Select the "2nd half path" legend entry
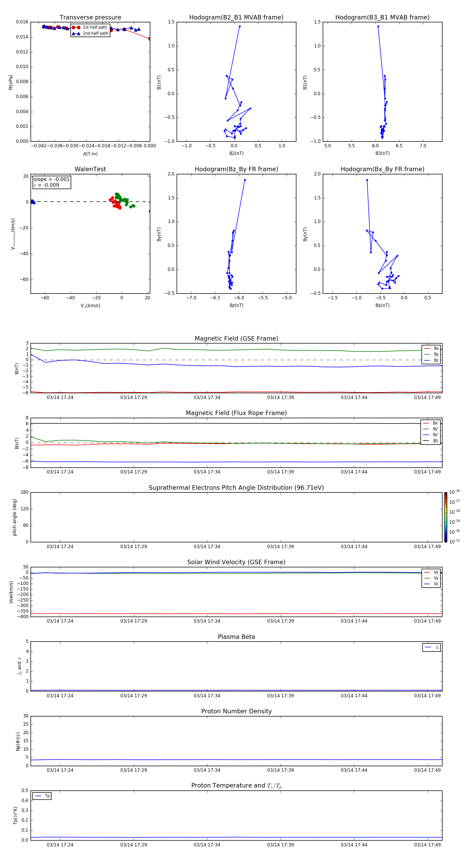The width and height of the screenshot is (473, 868). [90, 33]
